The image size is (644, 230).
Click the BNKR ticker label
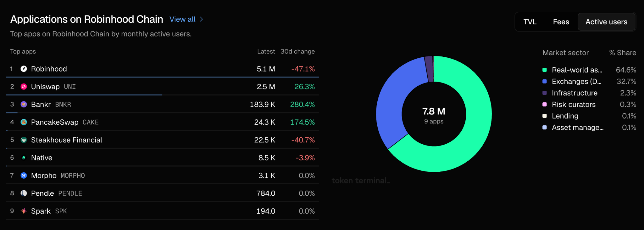click(x=63, y=104)
